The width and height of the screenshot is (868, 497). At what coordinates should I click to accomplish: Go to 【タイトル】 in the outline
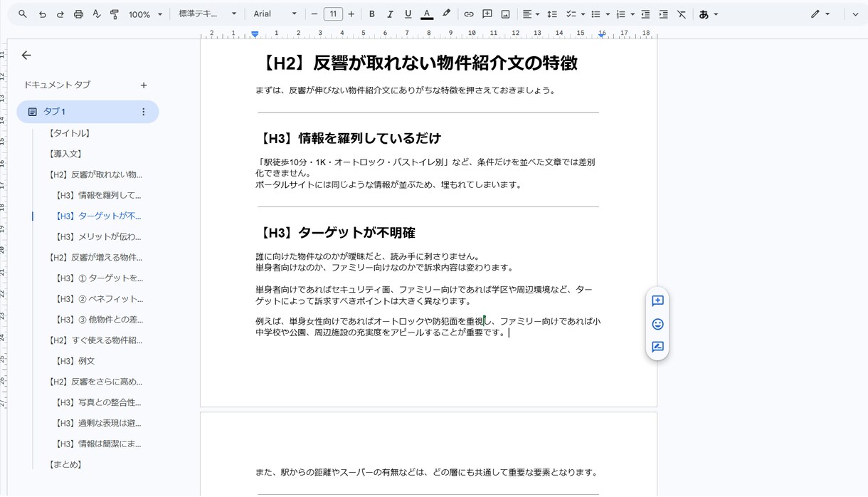click(x=70, y=133)
